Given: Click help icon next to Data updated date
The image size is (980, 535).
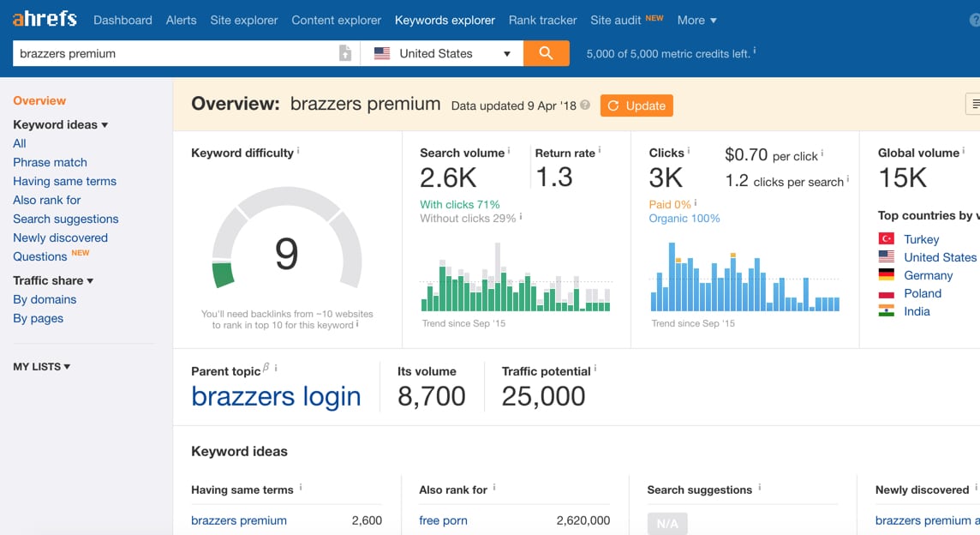Looking at the screenshot, I should click(x=585, y=105).
